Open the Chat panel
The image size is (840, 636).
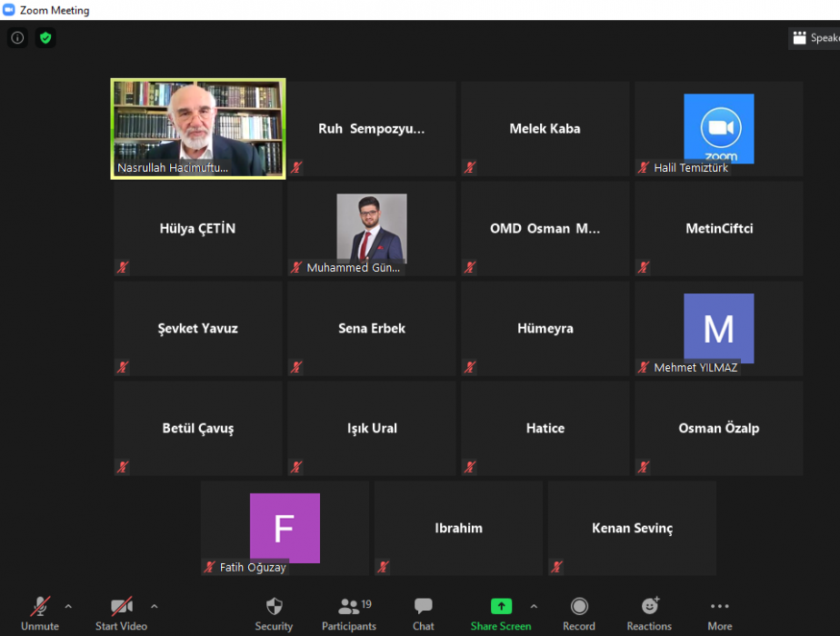pyautogui.click(x=424, y=613)
